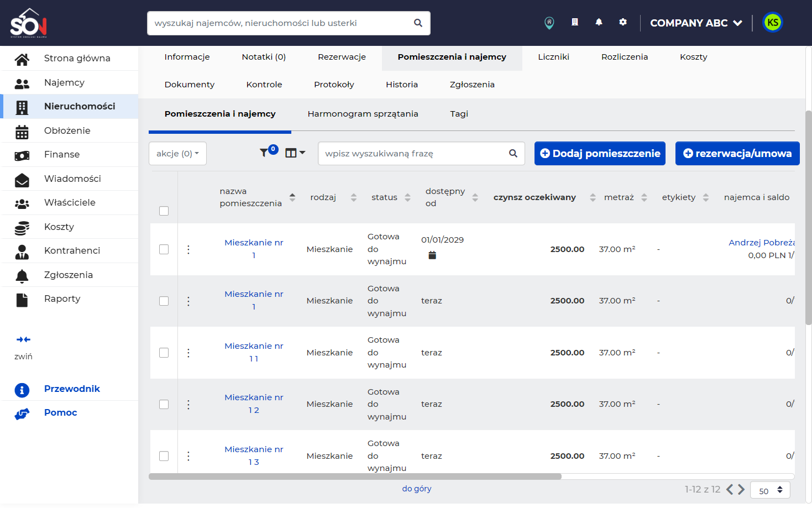Click the map location pin icon in header
812x508 pixels.
[x=549, y=23]
